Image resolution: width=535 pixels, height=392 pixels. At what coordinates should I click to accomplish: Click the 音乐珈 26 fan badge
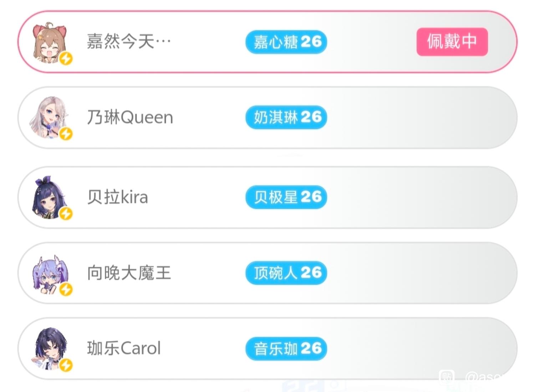coord(286,348)
